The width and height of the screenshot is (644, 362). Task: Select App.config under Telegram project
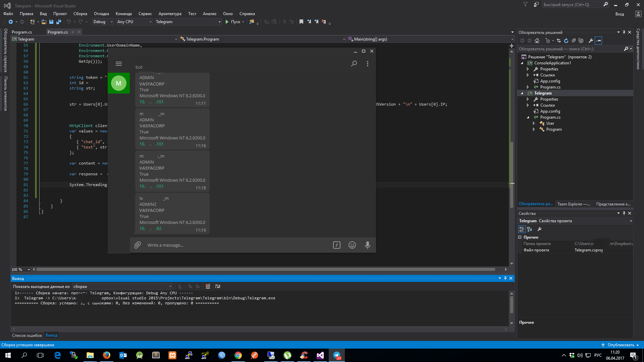pos(550,111)
